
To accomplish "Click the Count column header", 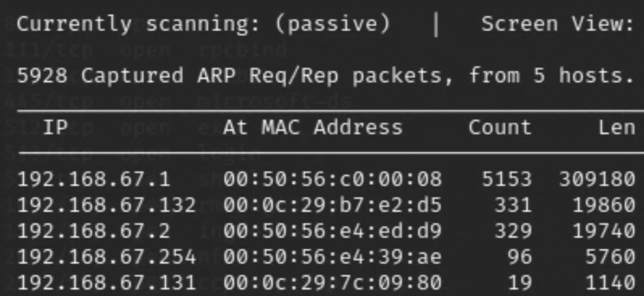I will coord(500,128).
